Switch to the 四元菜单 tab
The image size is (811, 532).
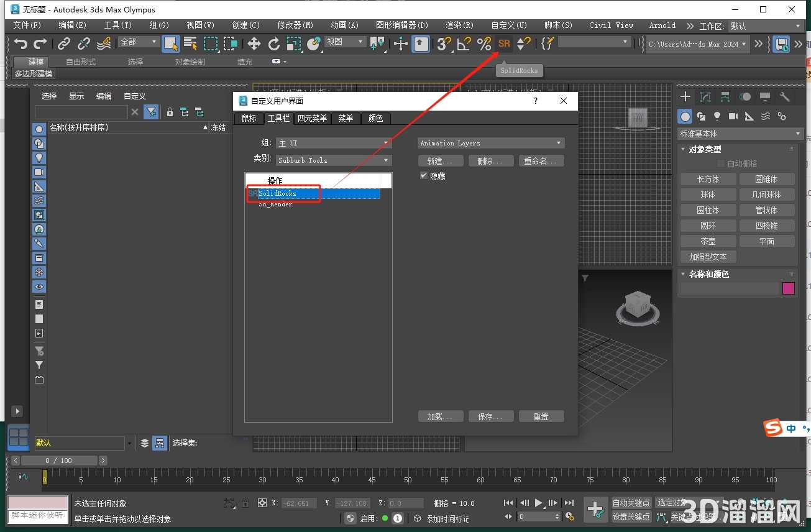(312, 118)
